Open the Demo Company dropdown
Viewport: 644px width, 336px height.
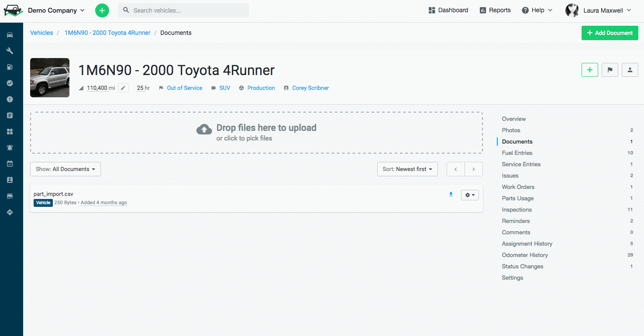56,10
